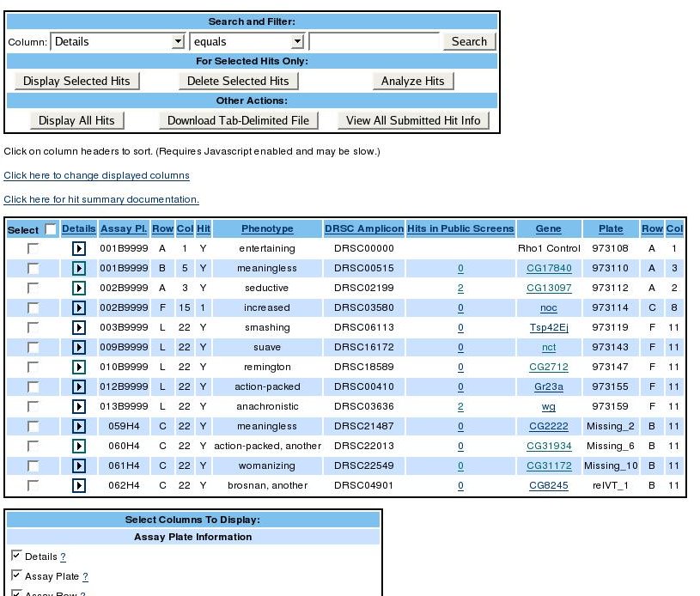Click details arrow for assay plate 003B9999
This screenshot has width=700, height=596.
pyautogui.click(x=79, y=327)
